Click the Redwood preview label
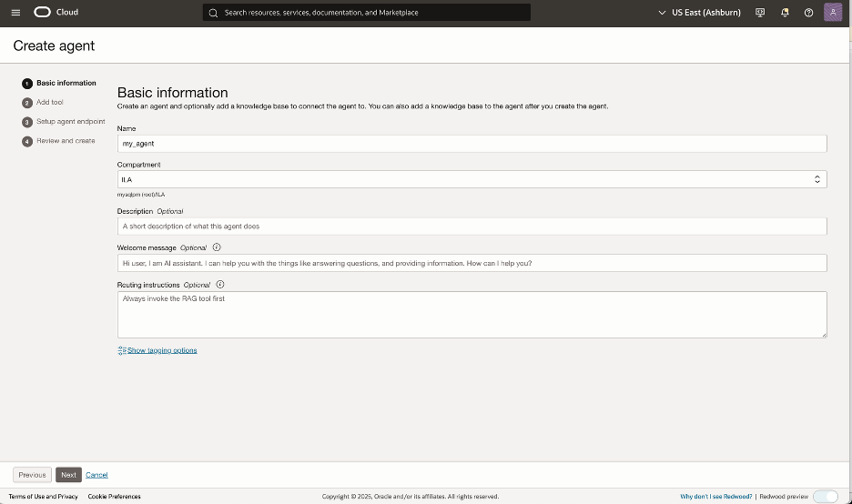 pyautogui.click(x=784, y=497)
